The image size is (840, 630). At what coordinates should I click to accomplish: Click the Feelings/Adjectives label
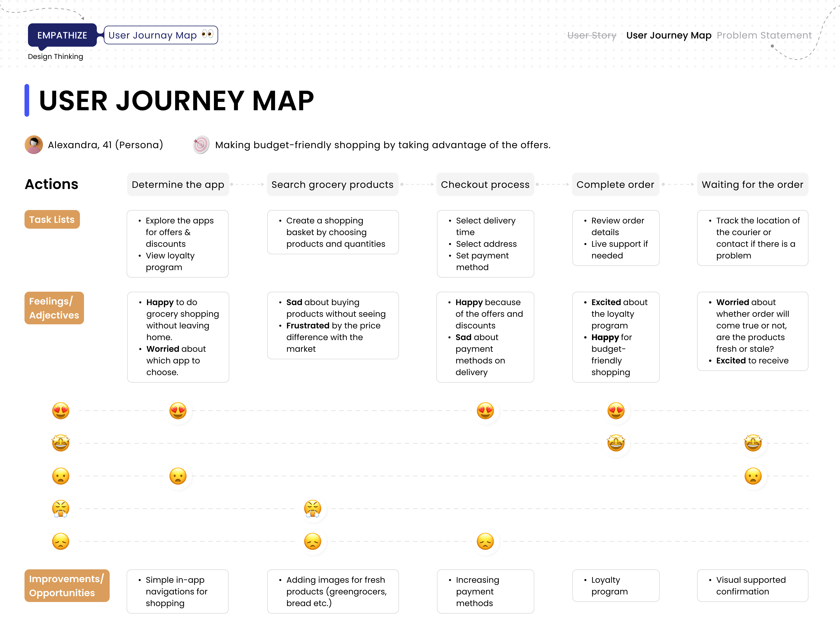[x=54, y=308]
